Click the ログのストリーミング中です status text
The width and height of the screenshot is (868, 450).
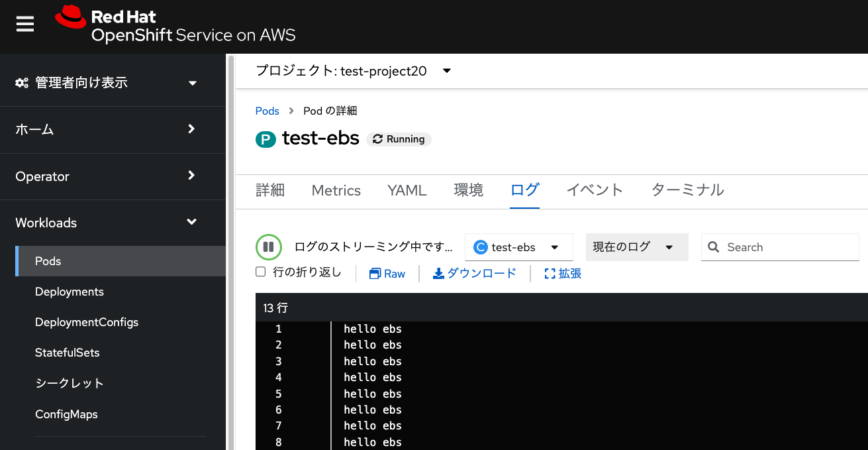click(374, 247)
